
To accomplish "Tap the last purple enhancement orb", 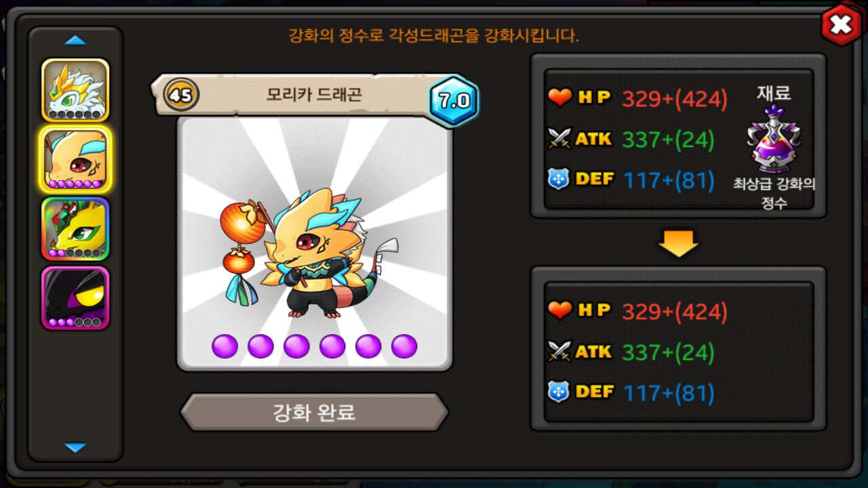I will coord(404,346).
